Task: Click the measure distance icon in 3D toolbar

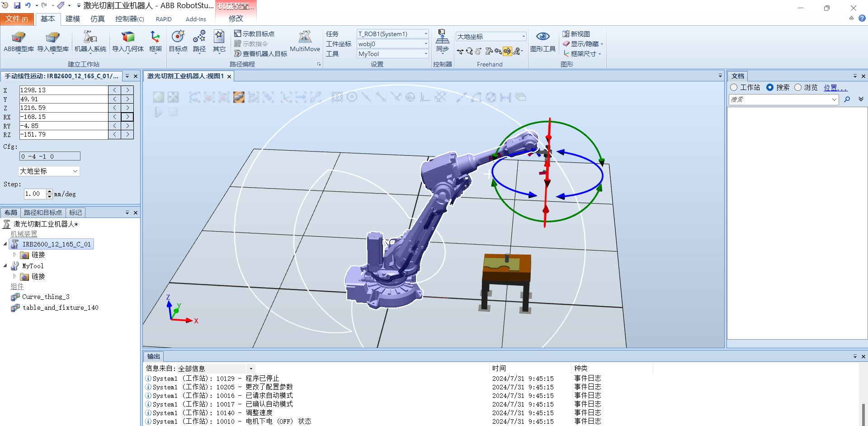Action: pos(460,97)
